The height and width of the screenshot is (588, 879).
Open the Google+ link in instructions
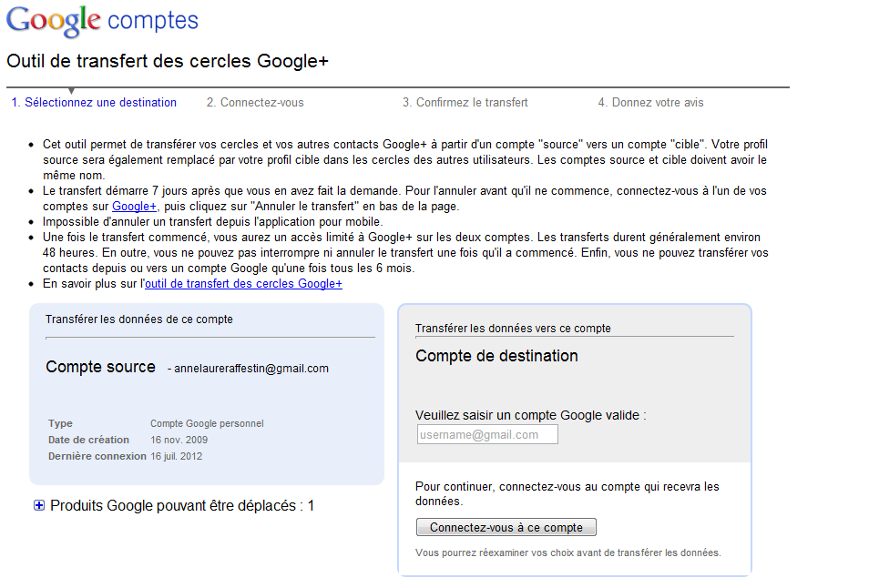(134, 207)
